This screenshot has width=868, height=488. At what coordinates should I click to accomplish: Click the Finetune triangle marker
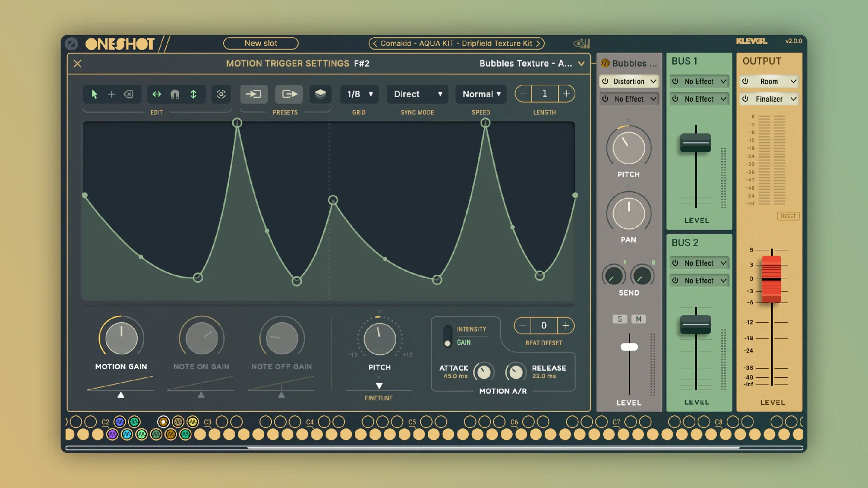tap(379, 386)
